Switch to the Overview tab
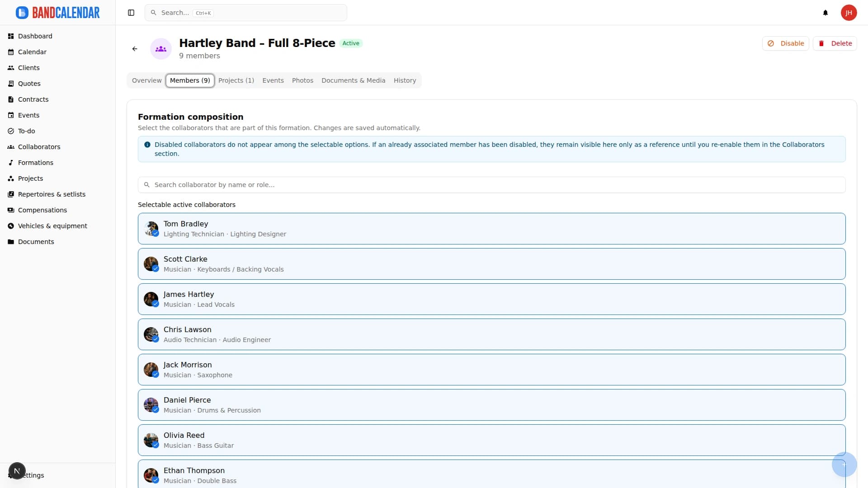This screenshot has height=488, width=868. (146, 80)
